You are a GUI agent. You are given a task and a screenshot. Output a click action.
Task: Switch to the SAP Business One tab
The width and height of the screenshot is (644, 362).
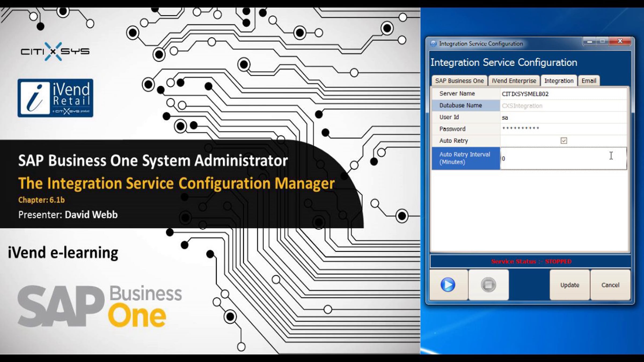tap(459, 81)
